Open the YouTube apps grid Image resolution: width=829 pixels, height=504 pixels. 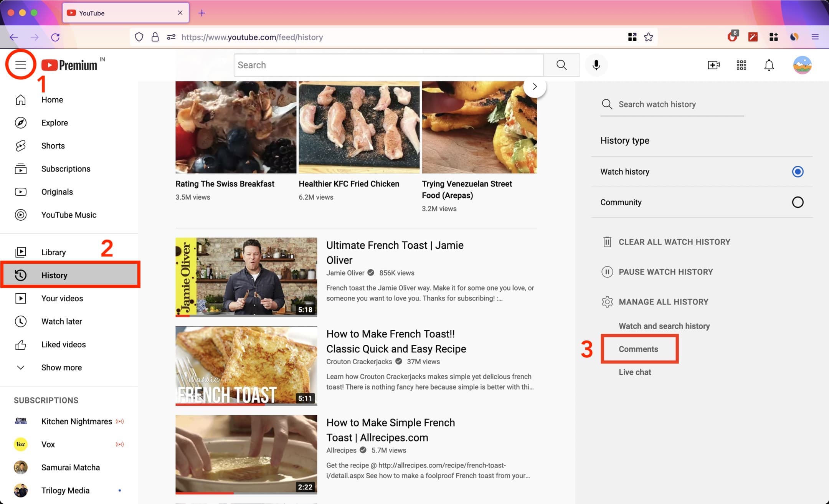point(741,65)
